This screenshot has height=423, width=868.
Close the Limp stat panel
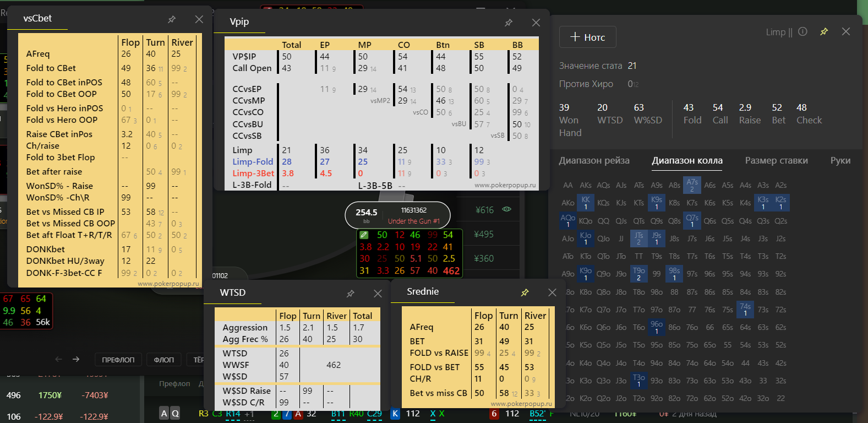(846, 32)
